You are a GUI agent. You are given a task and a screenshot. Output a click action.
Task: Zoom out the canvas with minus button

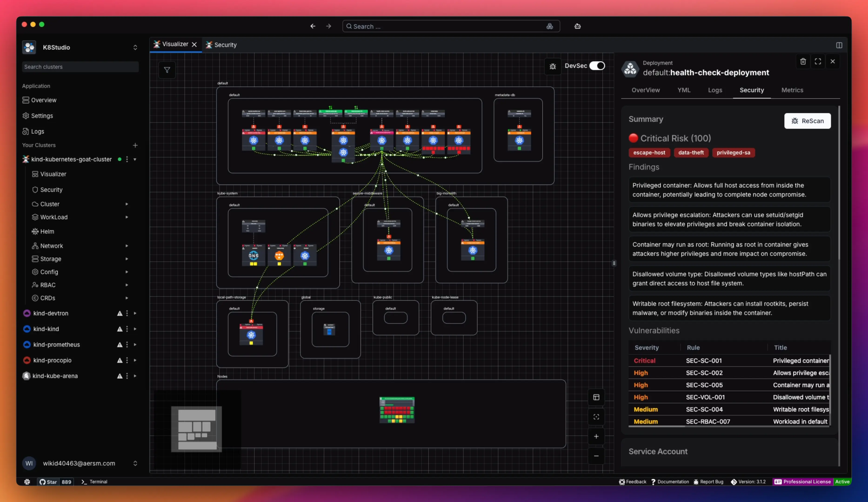[x=596, y=456]
